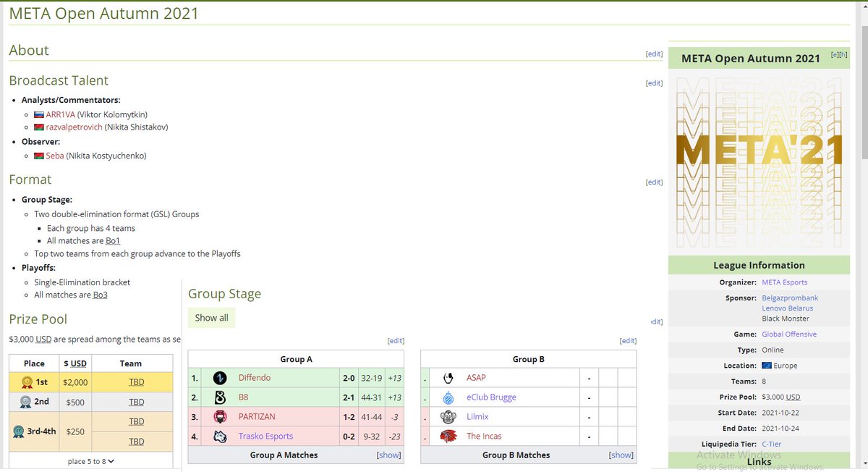Image resolution: width=868 pixels, height=472 pixels.
Task: Click the Lilmix team logo icon
Action: (x=448, y=417)
